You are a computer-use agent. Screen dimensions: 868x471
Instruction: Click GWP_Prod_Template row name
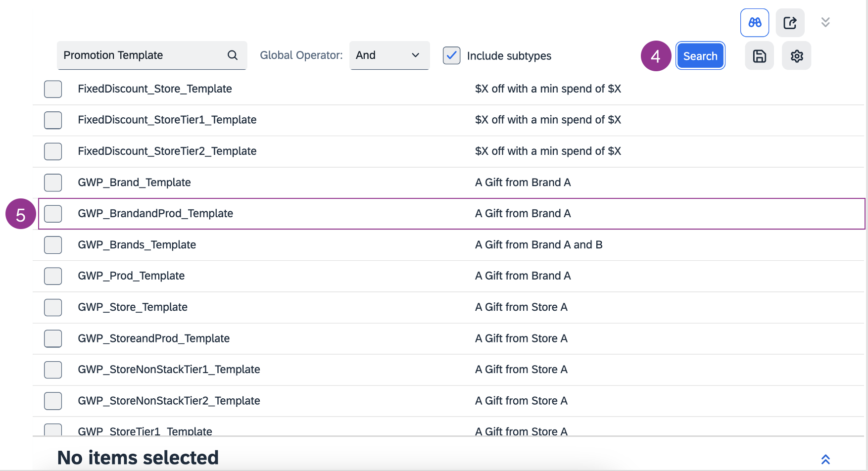pos(131,276)
